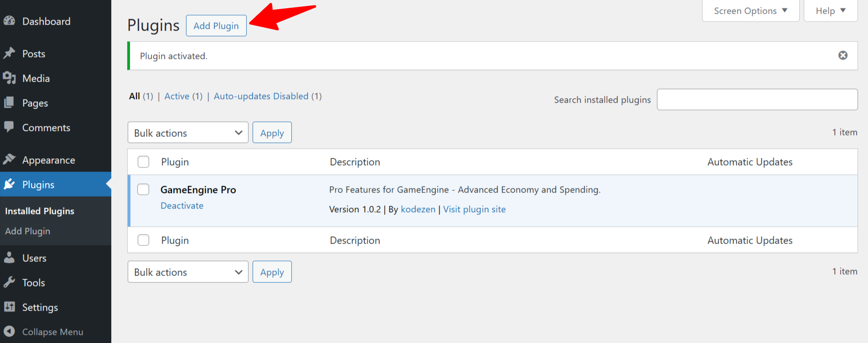The height and width of the screenshot is (343, 868).
Task: Go to Comments menu
Action: tap(46, 128)
